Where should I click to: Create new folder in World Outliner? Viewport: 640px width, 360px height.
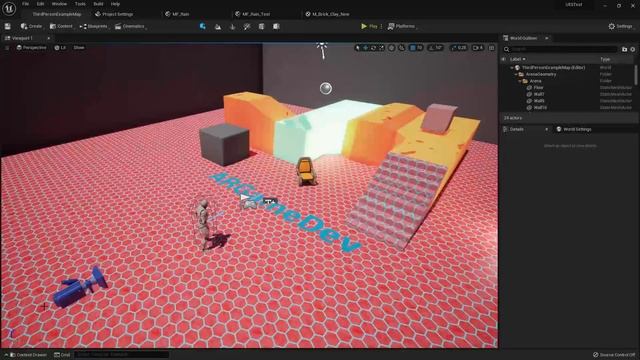click(x=624, y=49)
